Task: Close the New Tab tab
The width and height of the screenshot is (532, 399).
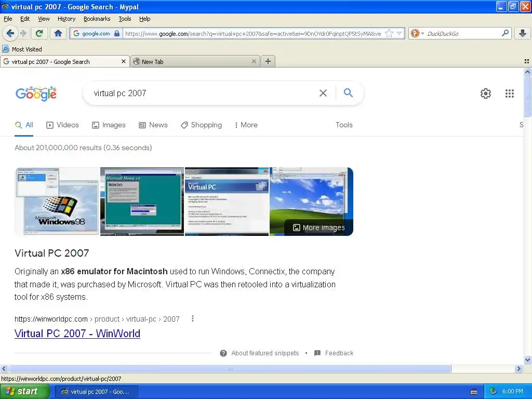Action: [x=254, y=61]
